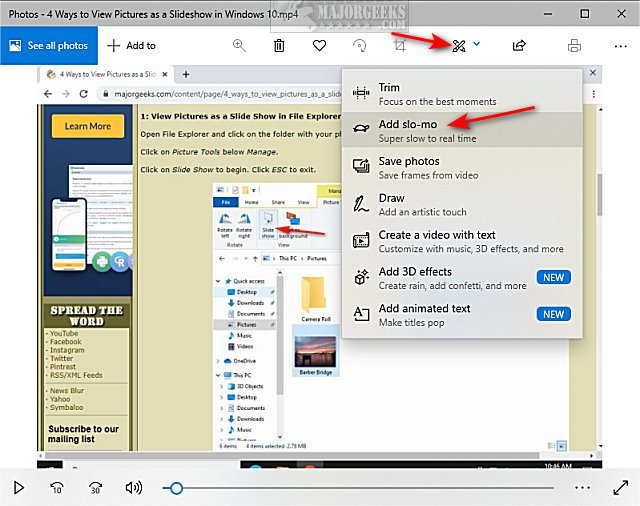Select Add 3D effects option

point(462,278)
